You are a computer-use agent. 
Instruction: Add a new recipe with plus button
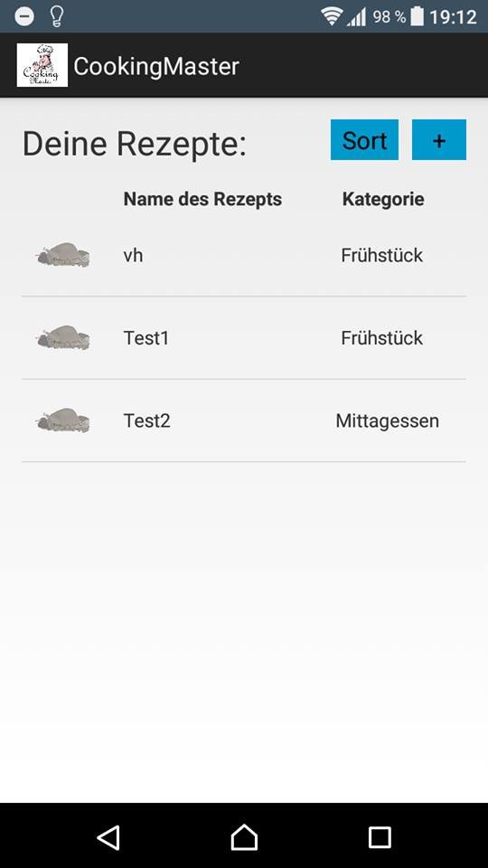coord(439,139)
